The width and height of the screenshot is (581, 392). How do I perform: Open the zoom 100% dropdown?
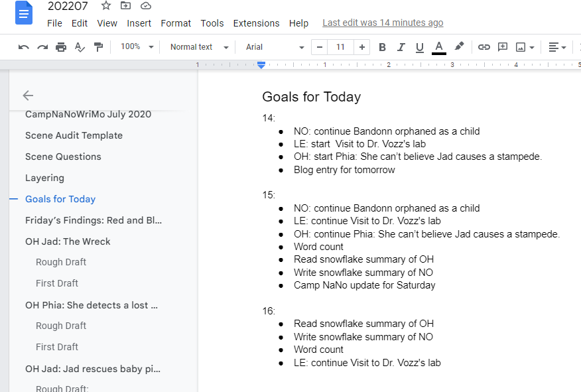click(x=137, y=47)
